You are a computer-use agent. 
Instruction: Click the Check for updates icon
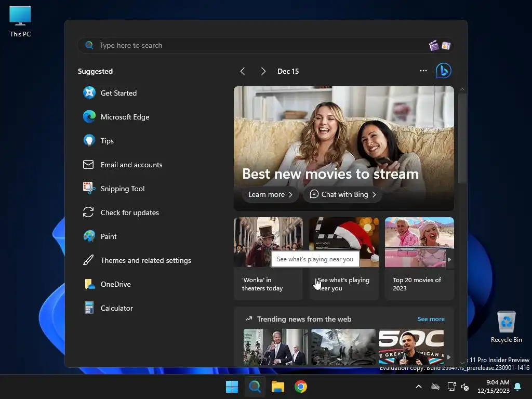pyautogui.click(x=88, y=212)
